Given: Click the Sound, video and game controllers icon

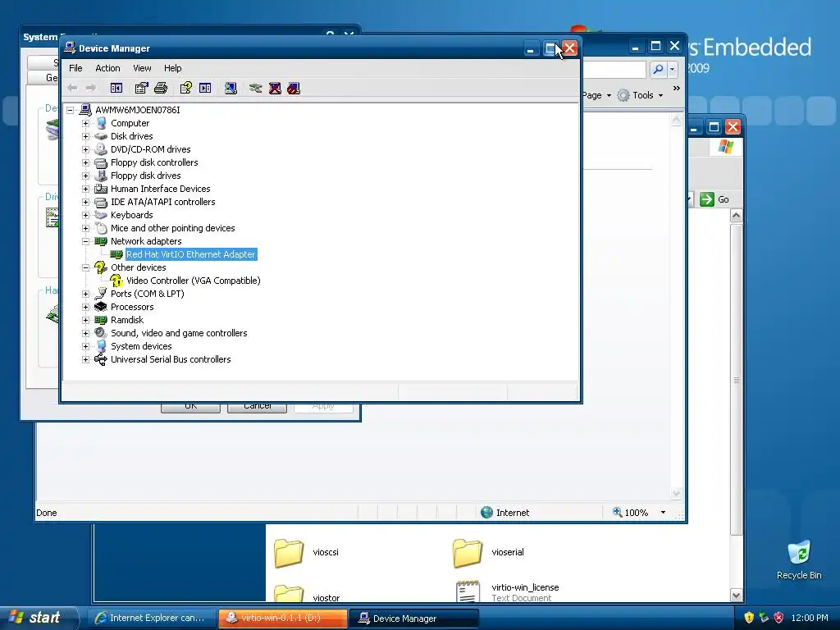Looking at the screenshot, I should pyautogui.click(x=101, y=333).
